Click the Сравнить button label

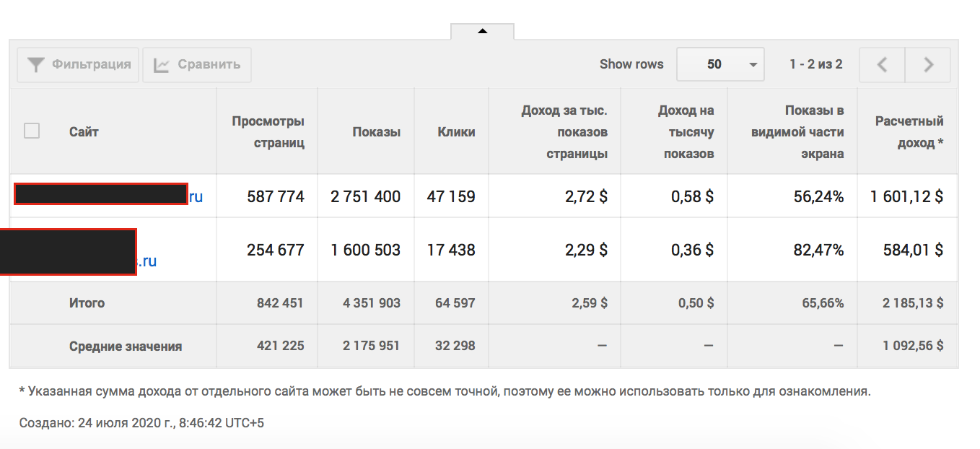click(209, 64)
